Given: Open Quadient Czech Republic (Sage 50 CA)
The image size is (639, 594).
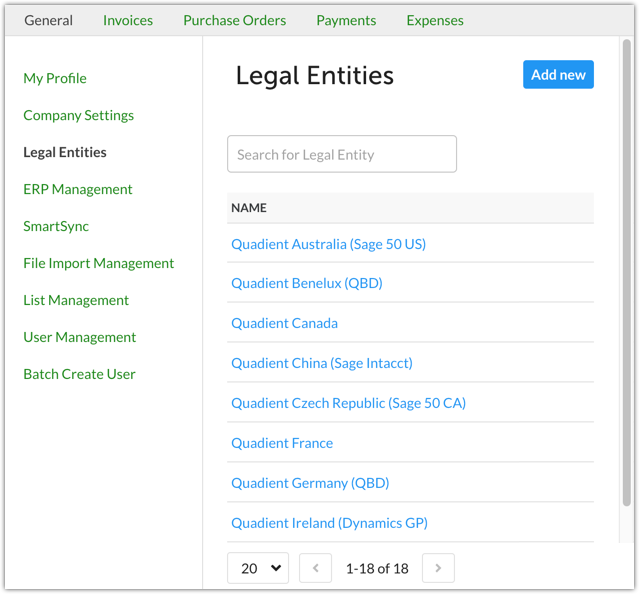Looking at the screenshot, I should 348,403.
